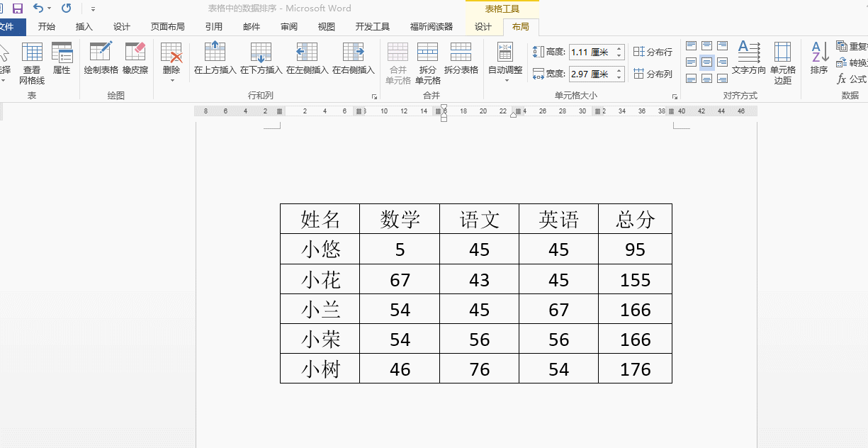868x448 pixels.
Task: Click the header cell 总分
Action: [635, 219]
